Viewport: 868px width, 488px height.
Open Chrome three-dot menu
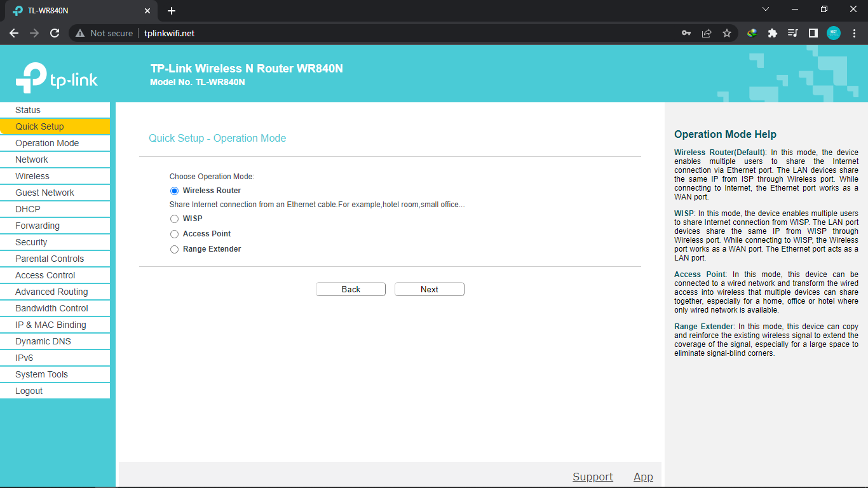pos(854,33)
